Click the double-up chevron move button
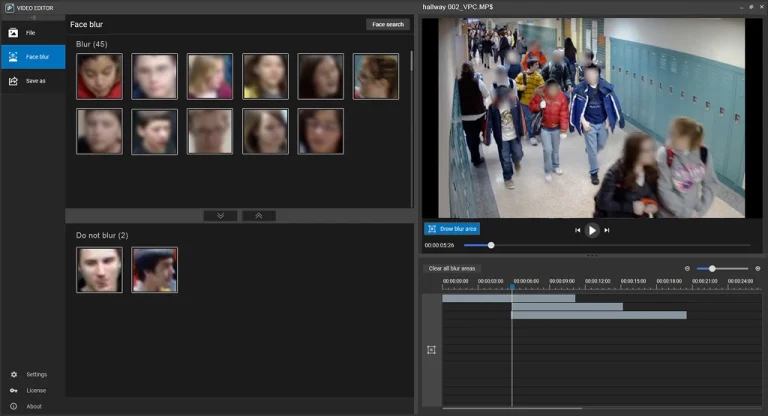 tap(258, 215)
